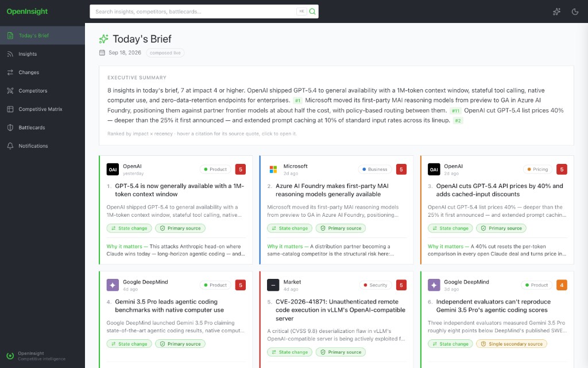Click the Today's Brief sparkle heading icon
The width and height of the screenshot is (588, 368).
(104, 39)
